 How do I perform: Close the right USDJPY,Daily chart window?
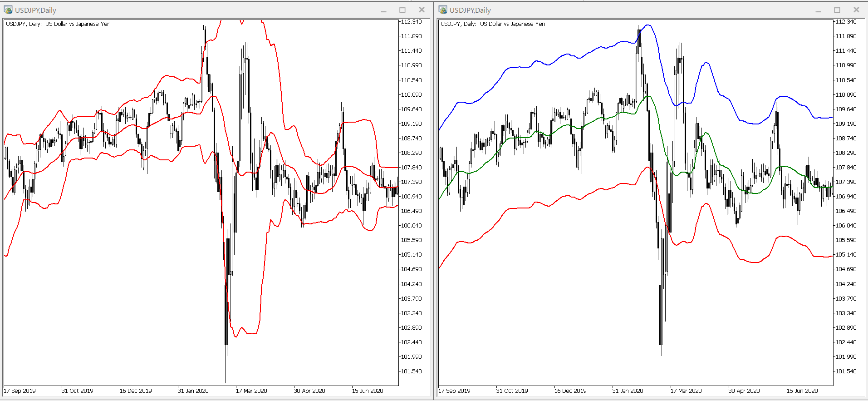coord(856,10)
